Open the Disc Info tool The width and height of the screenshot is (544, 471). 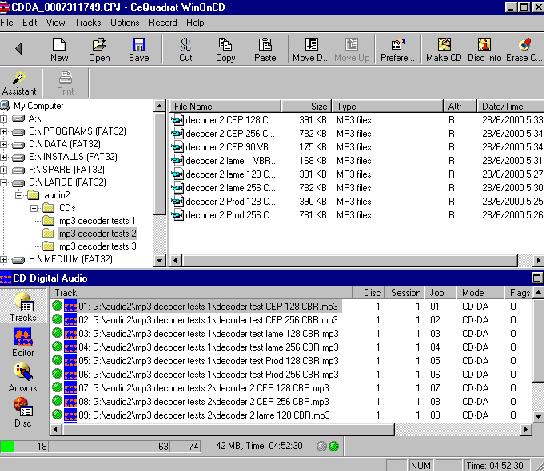point(484,49)
